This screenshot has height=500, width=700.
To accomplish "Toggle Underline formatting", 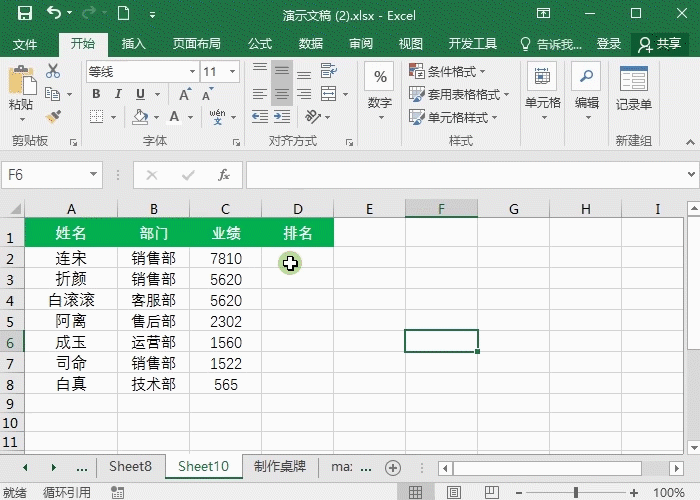I will click(140, 94).
